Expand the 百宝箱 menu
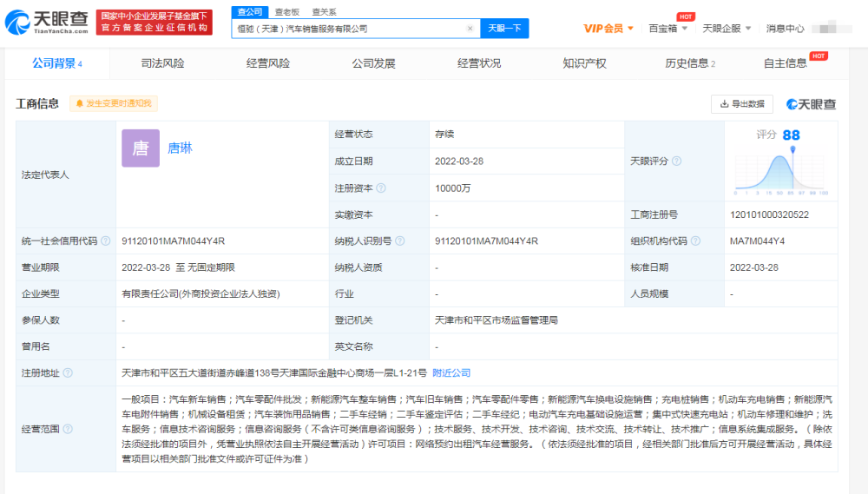The height and width of the screenshot is (494, 868). tap(668, 29)
